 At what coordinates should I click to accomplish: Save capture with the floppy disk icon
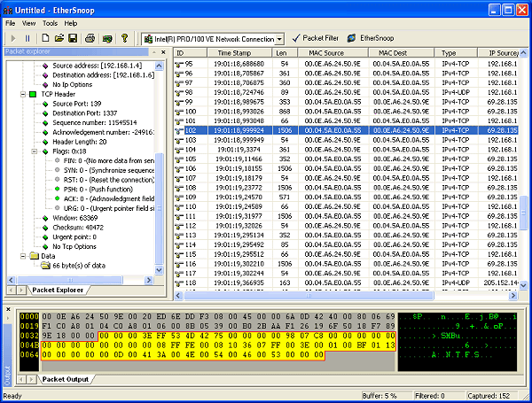coord(73,39)
